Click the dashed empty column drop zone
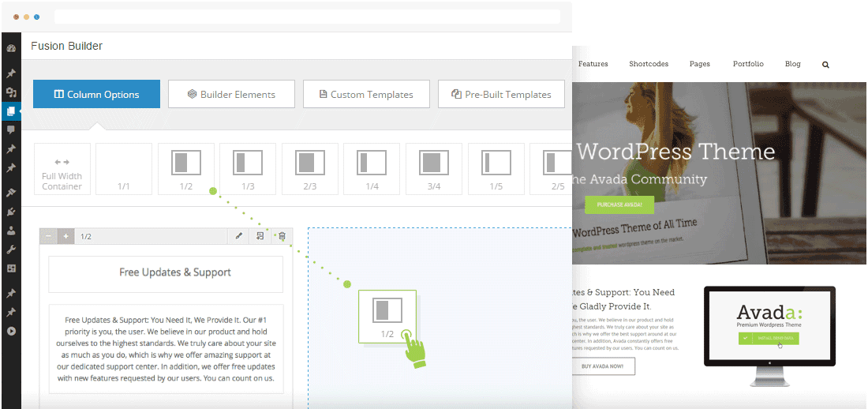 (440, 318)
